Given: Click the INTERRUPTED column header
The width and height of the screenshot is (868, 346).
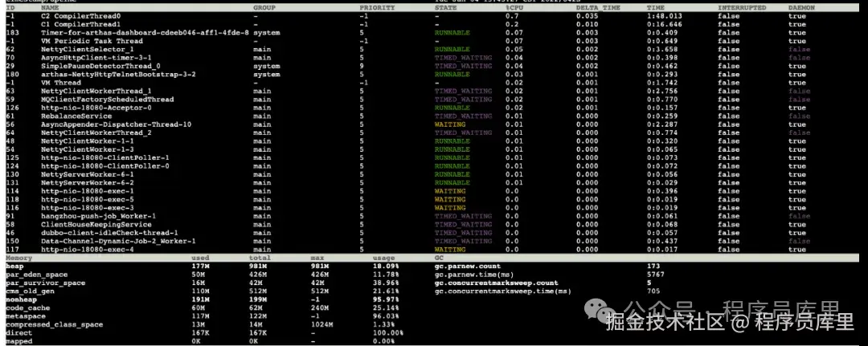Looking at the screenshot, I should (x=742, y=8).
